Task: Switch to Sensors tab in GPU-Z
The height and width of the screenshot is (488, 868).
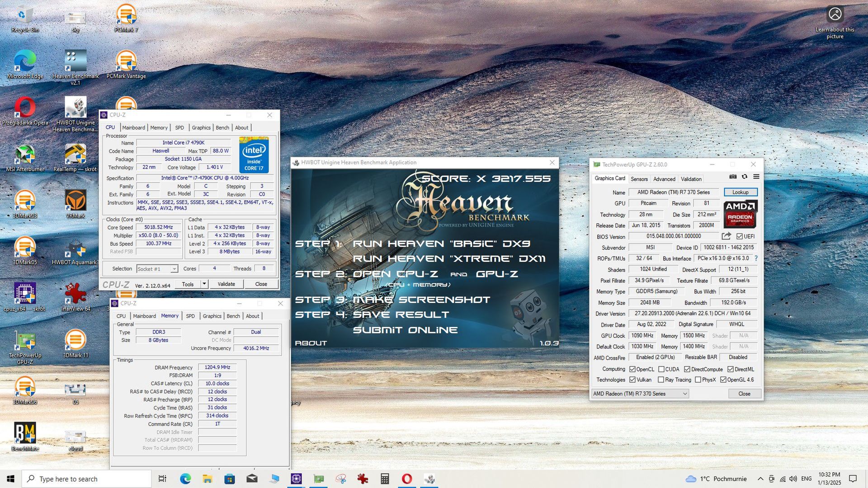Action: [x=639, y=179]
